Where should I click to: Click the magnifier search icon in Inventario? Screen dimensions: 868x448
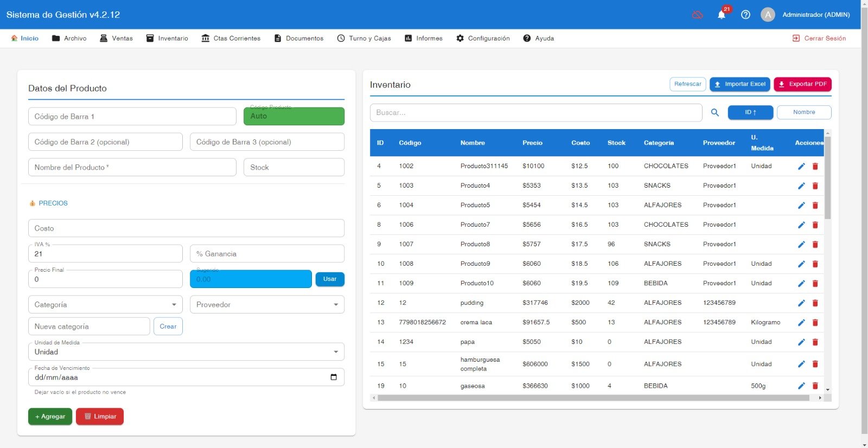point(715,112)
